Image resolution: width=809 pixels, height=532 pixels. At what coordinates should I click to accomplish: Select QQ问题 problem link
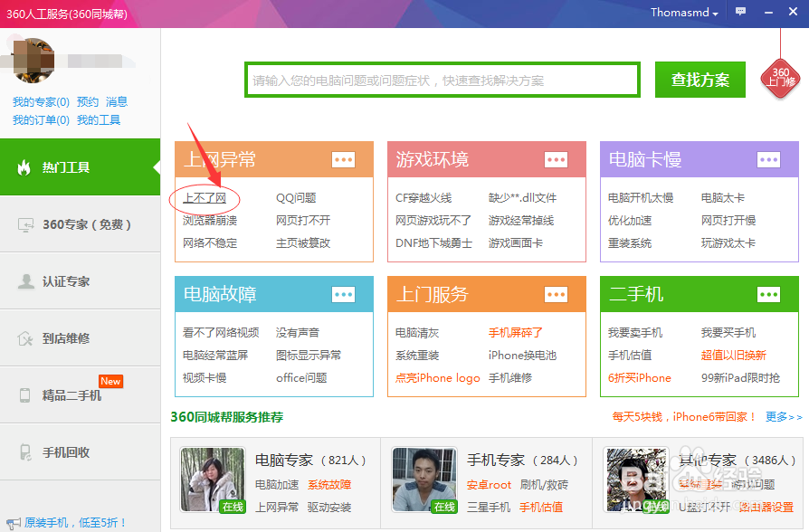click(296, 198)
